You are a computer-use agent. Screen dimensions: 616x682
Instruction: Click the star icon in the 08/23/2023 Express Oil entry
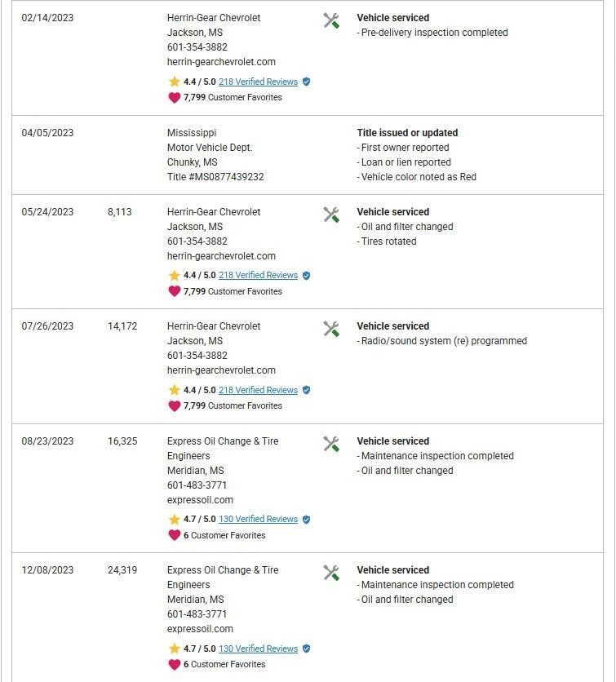174,520
